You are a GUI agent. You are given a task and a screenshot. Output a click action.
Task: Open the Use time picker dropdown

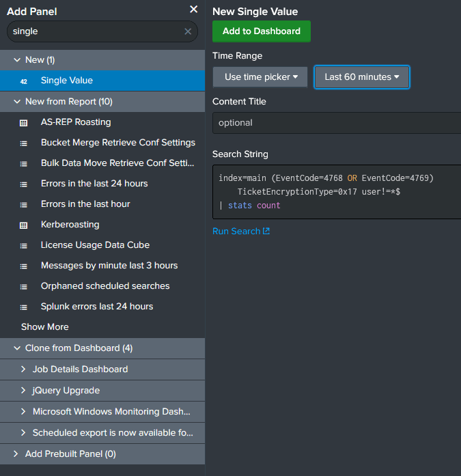click(x=260, y=77)
